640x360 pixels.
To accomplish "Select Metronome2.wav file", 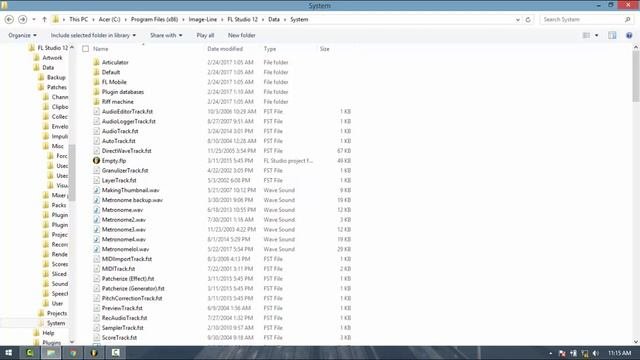I will point(124,220).
